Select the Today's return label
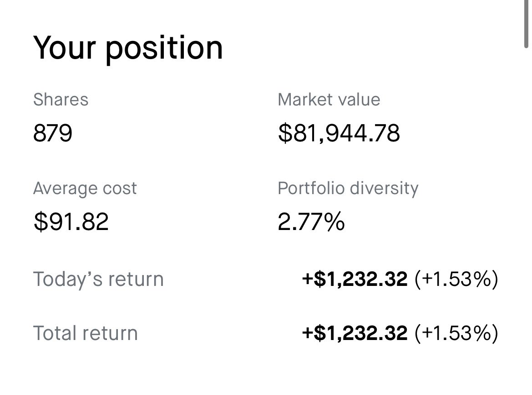Image resolution: width=532 pixels, height=395 pixels. click(98, 279)
